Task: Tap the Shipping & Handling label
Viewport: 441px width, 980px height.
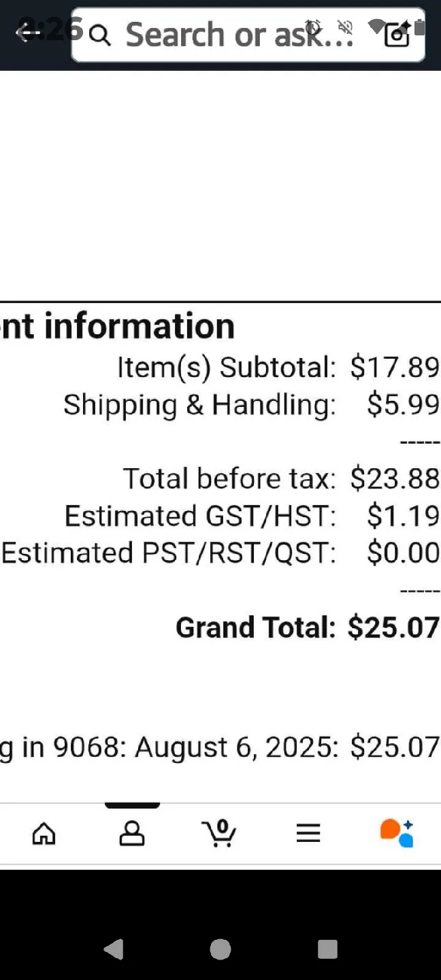Action: pyautogui.click(x=199, y=405)
